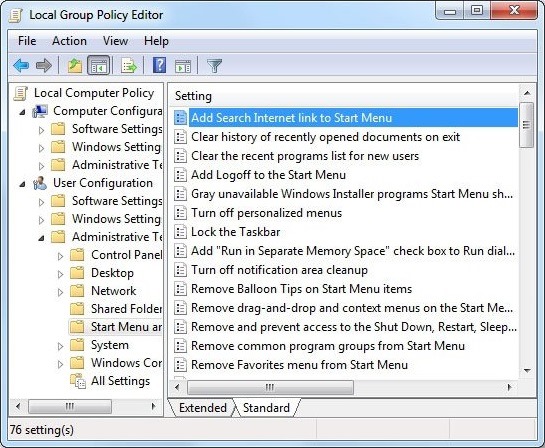Select Turn off personalized menus setting
Screen dimensions: 545x448
click(266, 213)
